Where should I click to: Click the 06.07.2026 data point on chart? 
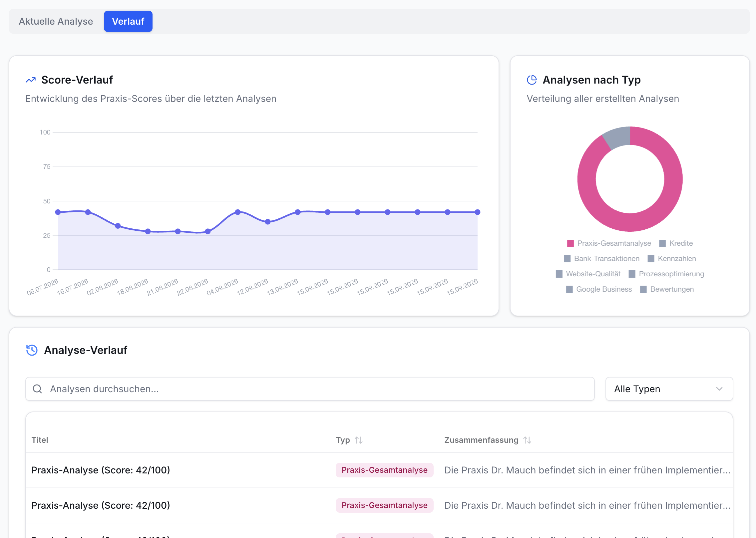click(x=58, y=212)
